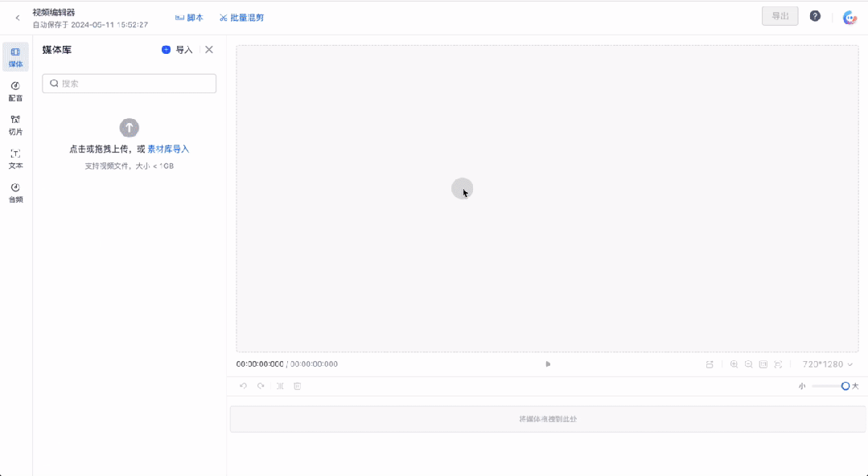Screen dimensions: 868x476
Task: Click the current time 00:00:00:000 readout
Action: 260,364
